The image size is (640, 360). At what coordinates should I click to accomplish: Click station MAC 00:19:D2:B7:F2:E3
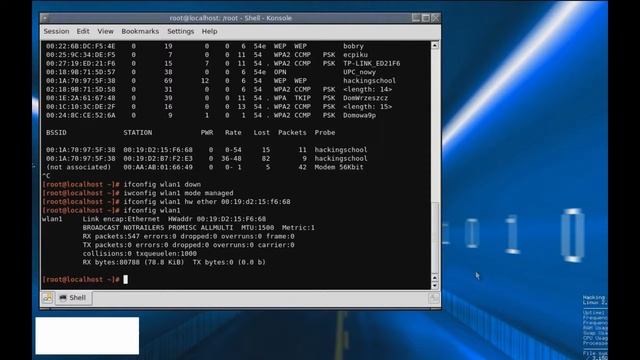[158, 158]
